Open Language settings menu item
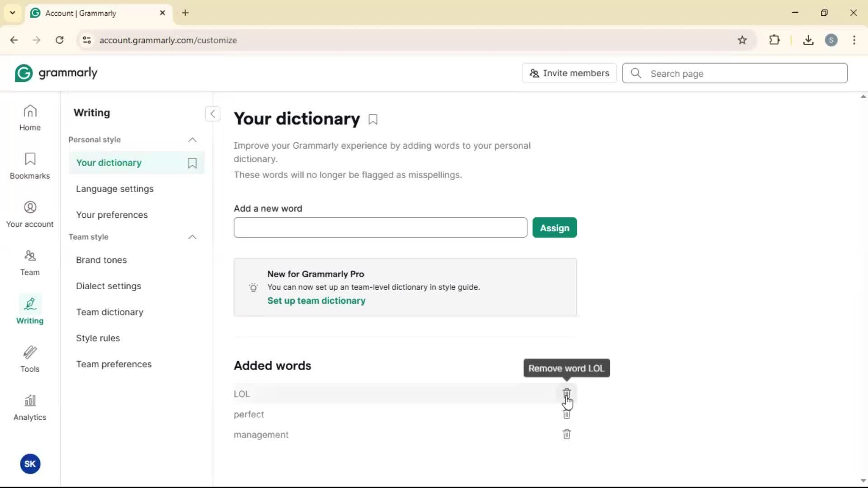868x488 pixels. click(x=115, y=189)
